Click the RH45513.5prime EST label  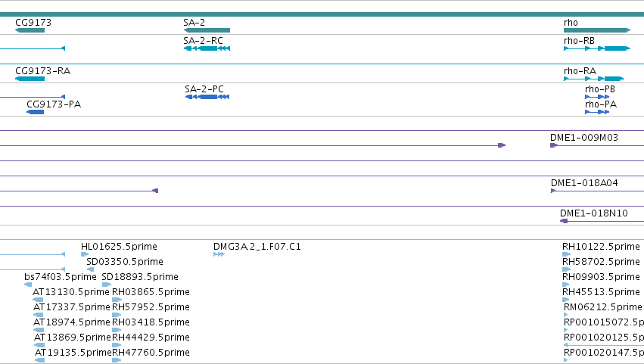[601, 292]
